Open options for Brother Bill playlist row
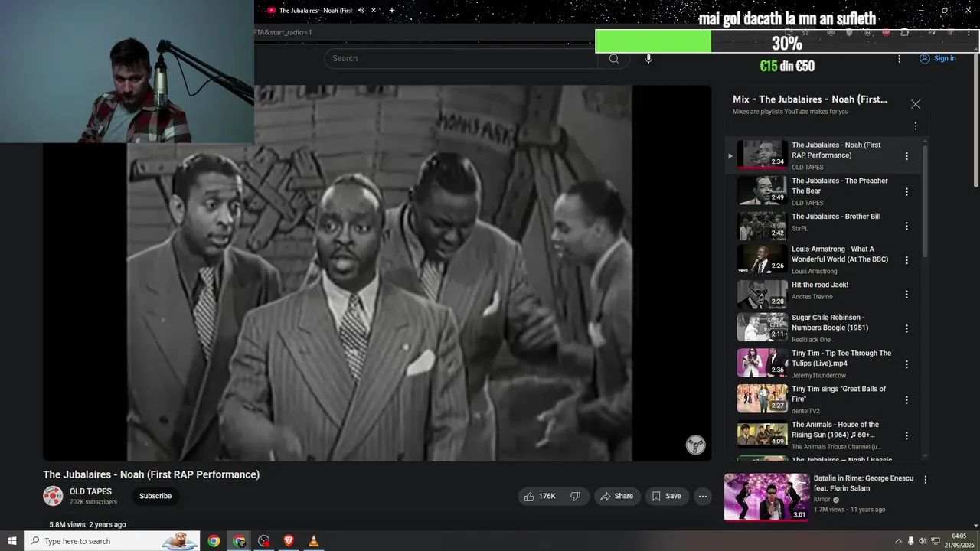980x551 pixels. coord(907,226)
